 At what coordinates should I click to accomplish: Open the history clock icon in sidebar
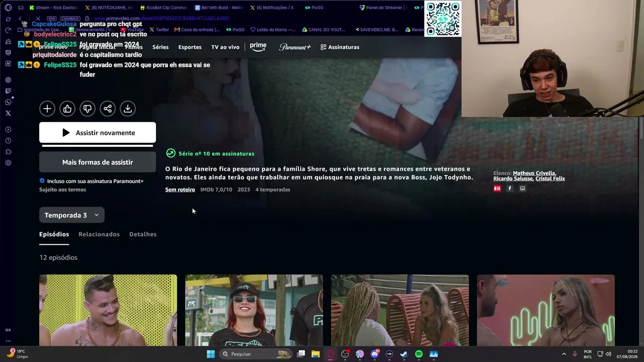tap(8, 141)
